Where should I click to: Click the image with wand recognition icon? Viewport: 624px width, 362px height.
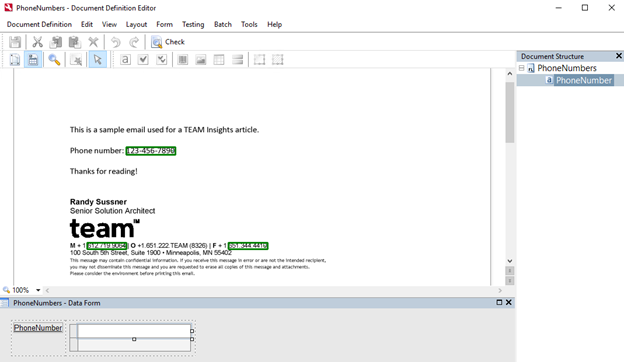click(x=76, y=60)
